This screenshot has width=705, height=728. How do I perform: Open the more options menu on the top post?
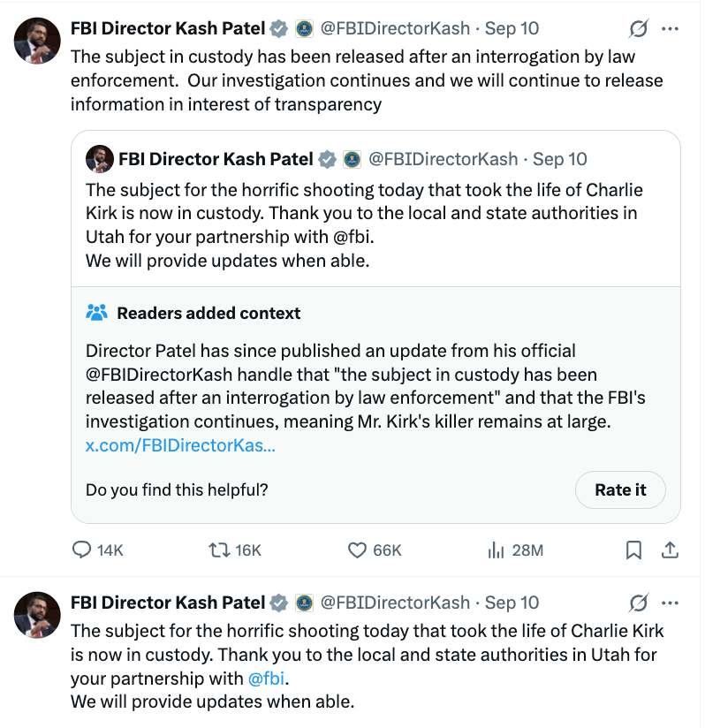pyautogui.click(x=670, y=27)
